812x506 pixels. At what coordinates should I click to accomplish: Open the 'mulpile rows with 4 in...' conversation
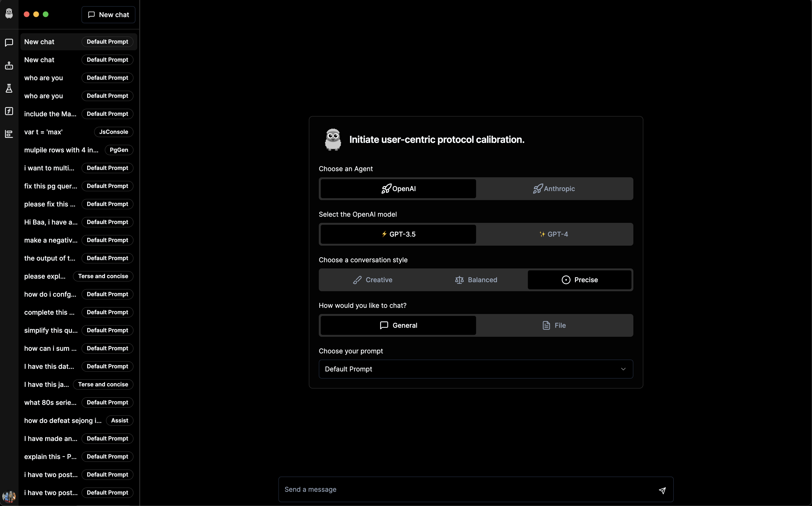pyautogui.click(x=79, y=150)
